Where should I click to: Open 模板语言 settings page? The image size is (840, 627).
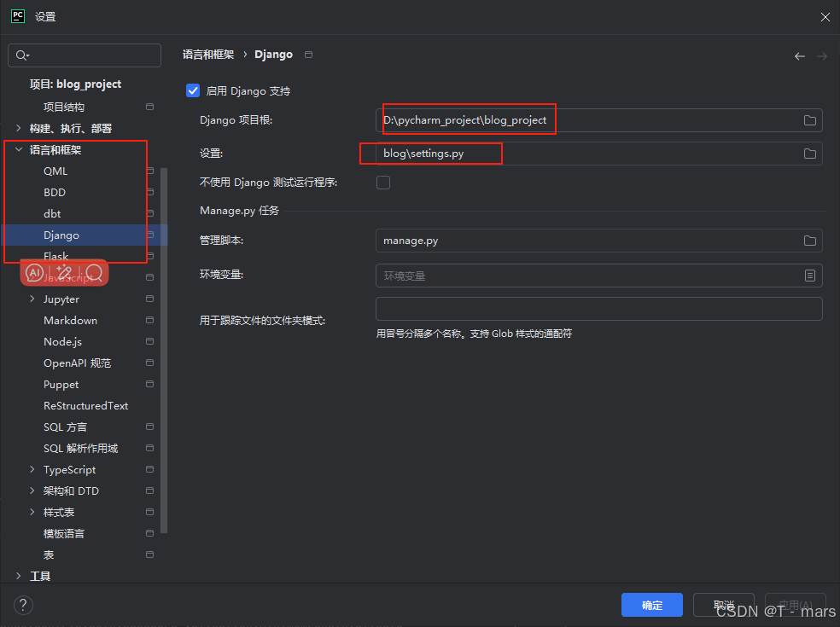coord(64,534)
